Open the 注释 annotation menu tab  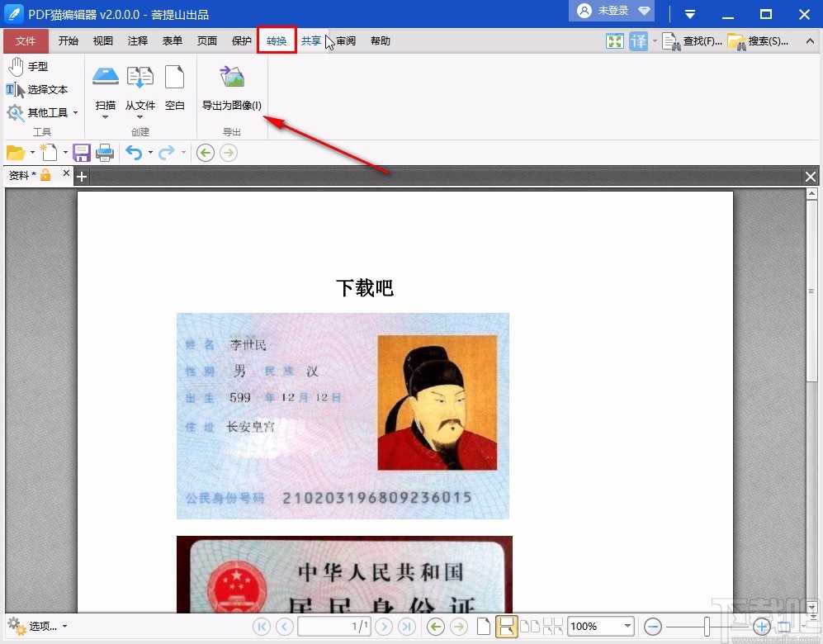[137, 40]
